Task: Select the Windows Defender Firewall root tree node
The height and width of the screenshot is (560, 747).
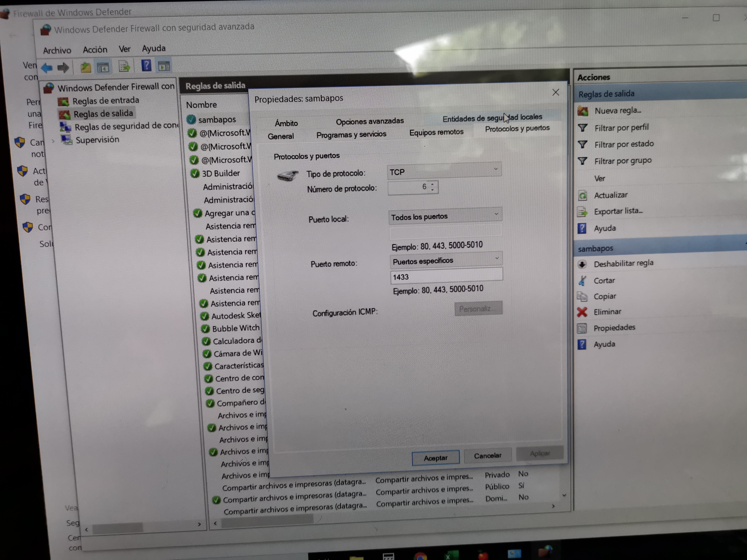Action: 116,87
